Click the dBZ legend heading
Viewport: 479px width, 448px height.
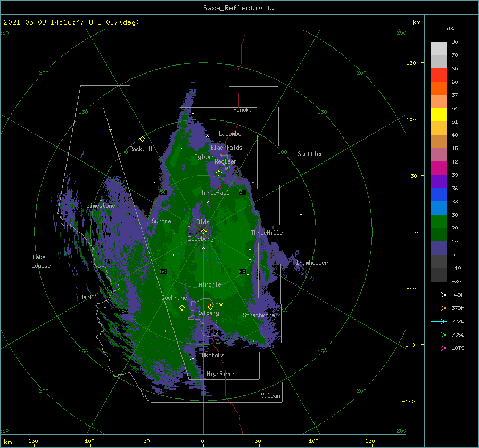pos(451,28)
